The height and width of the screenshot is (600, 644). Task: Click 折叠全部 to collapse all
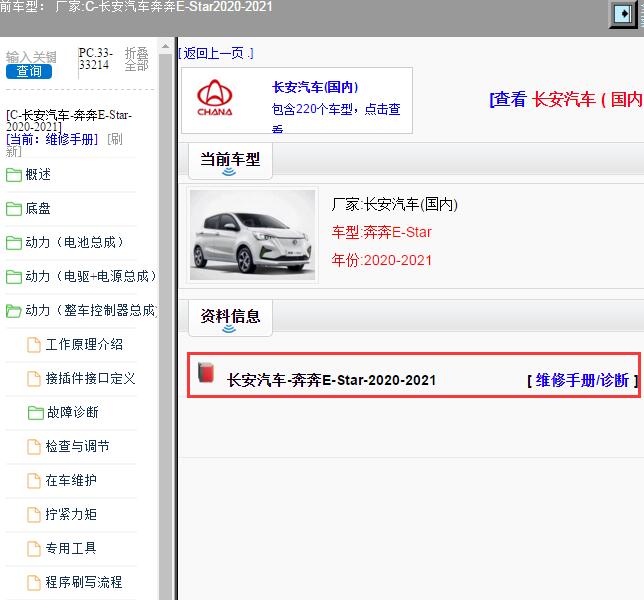[136, 59]
